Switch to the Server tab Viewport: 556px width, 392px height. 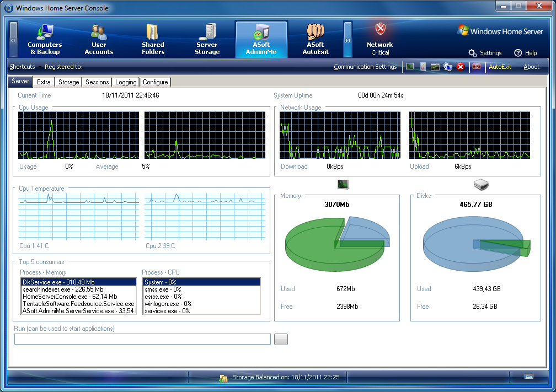[x=20, y=81]
